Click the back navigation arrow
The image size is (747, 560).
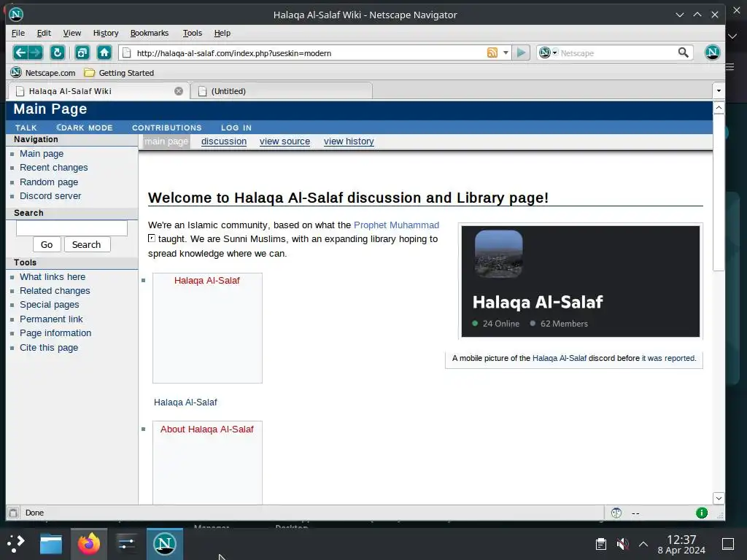20,52
